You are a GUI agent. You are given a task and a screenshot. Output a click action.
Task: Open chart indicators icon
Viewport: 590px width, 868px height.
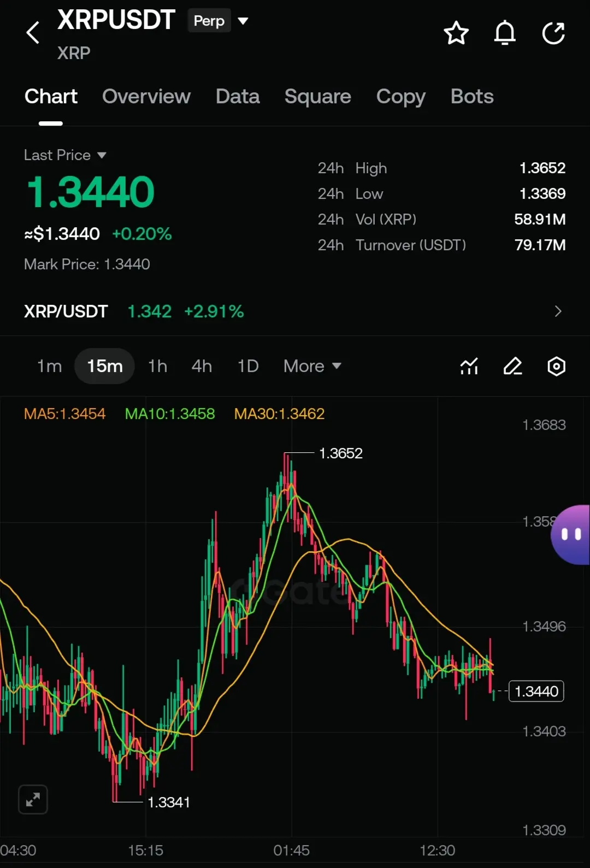469,366
